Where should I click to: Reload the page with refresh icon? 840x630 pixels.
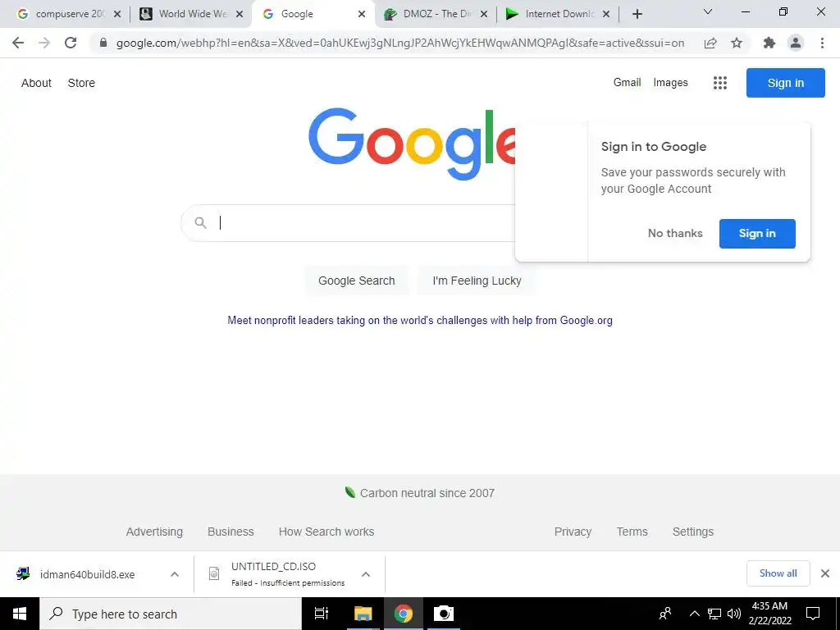71,43
